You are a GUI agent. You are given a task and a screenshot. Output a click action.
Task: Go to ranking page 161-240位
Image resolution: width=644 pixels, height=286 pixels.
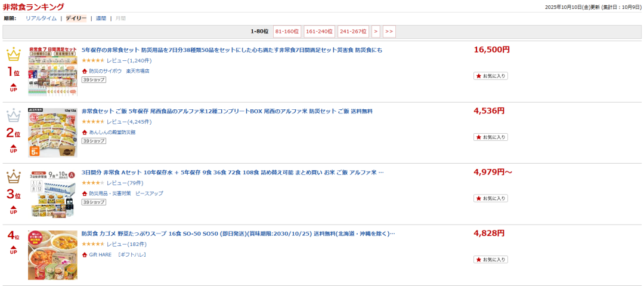320,32
